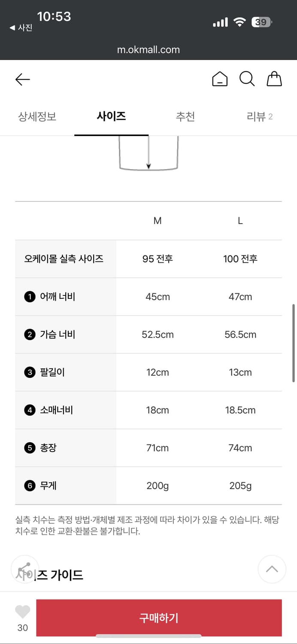Switch to 상세정보 tab

click(x=37, y=116)
